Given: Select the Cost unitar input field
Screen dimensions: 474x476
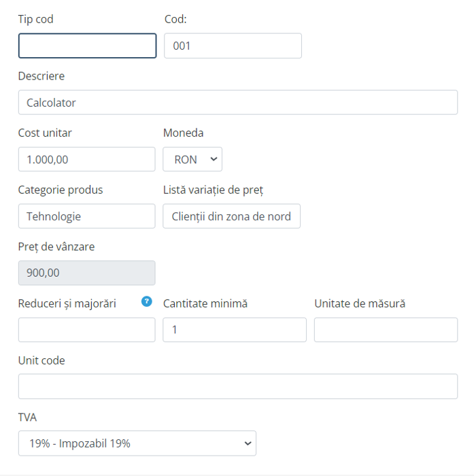Looking at the screenshot, I should [86, 159].
